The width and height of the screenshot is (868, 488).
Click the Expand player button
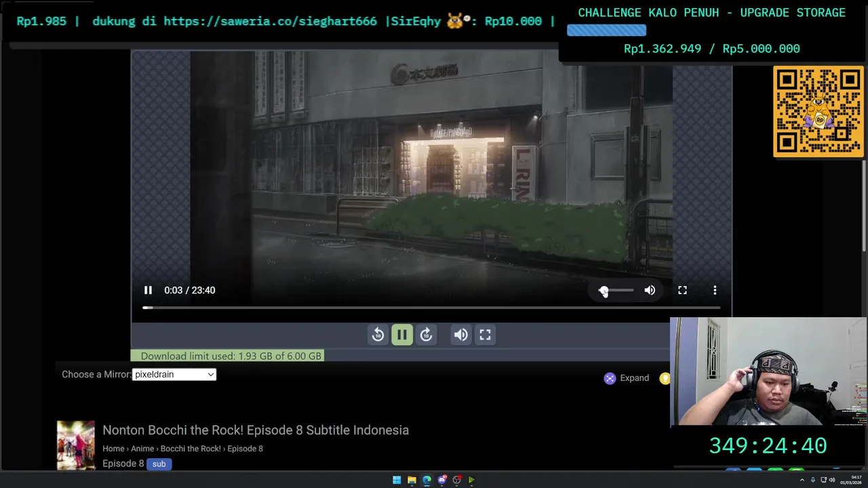pyautogui.click(x=627, y=378)
